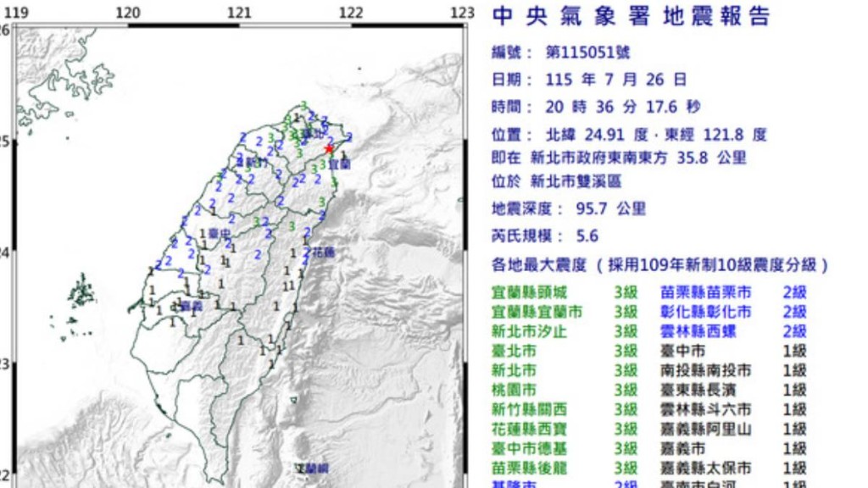The image size is (868, 488).
Task: Click the 桃園市 entry
Action: [x=565, y=390]
